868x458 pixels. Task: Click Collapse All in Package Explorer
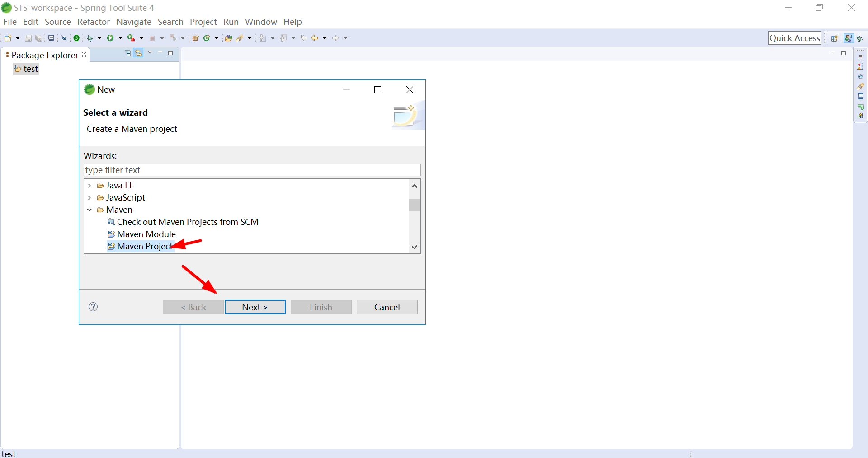point(128,53)
